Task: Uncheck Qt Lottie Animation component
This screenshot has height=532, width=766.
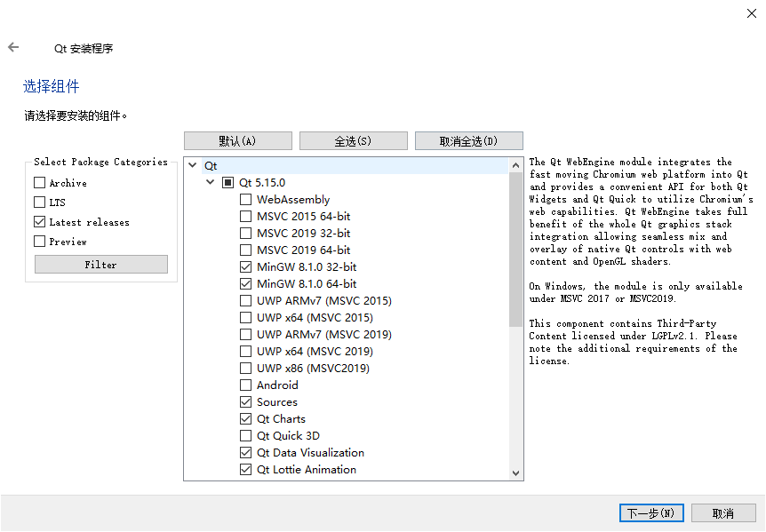Action: [246, 470]
